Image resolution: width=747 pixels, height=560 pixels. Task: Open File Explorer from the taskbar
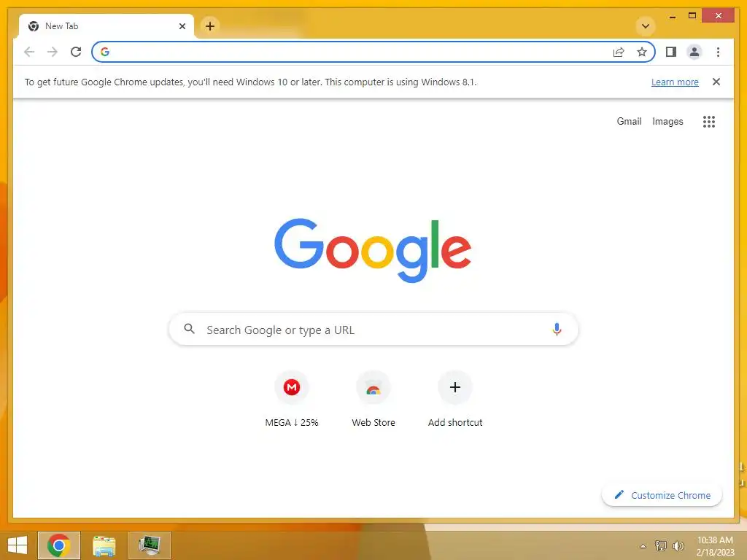pyautogui.click(x=104, y=545)
